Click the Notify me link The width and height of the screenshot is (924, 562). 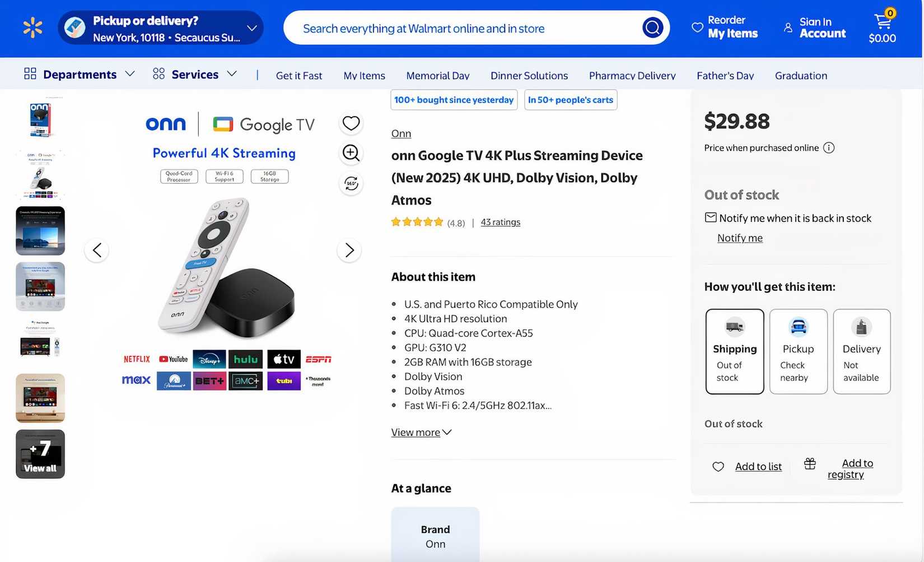740,238
